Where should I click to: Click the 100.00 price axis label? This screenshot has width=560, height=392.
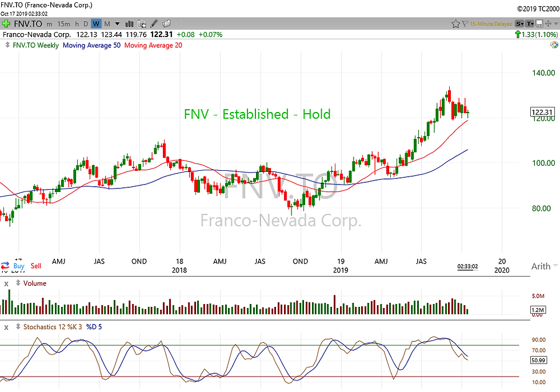click(x=543, y=163)
